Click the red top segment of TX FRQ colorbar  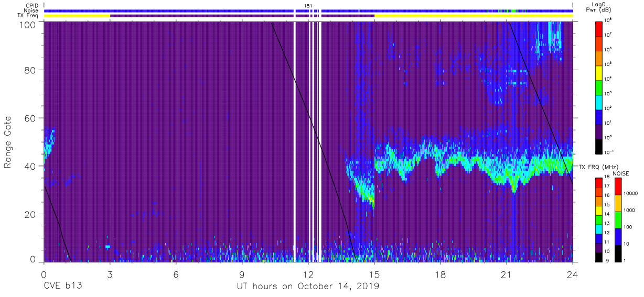tap(599, 182)
